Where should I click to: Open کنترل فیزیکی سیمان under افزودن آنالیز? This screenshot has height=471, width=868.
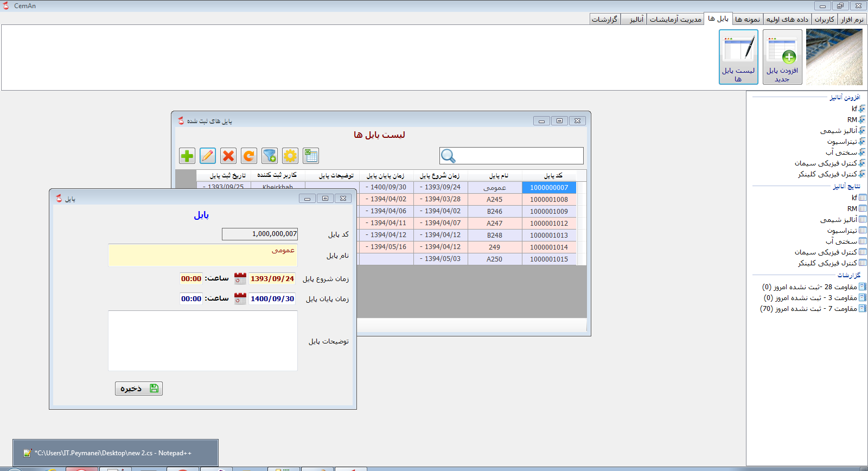[830, 163]
